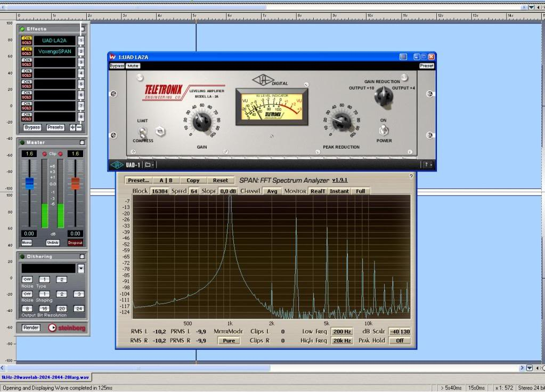
Task: Click the Render button
Action: [31, 328]
